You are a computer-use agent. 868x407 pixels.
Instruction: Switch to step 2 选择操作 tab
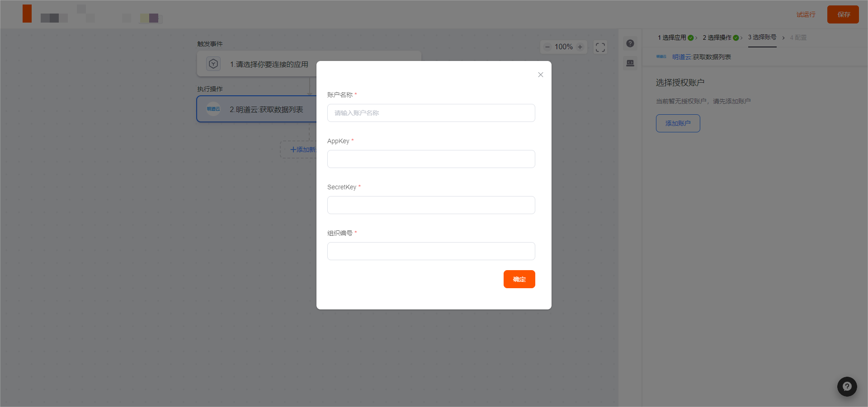[719, 37]
